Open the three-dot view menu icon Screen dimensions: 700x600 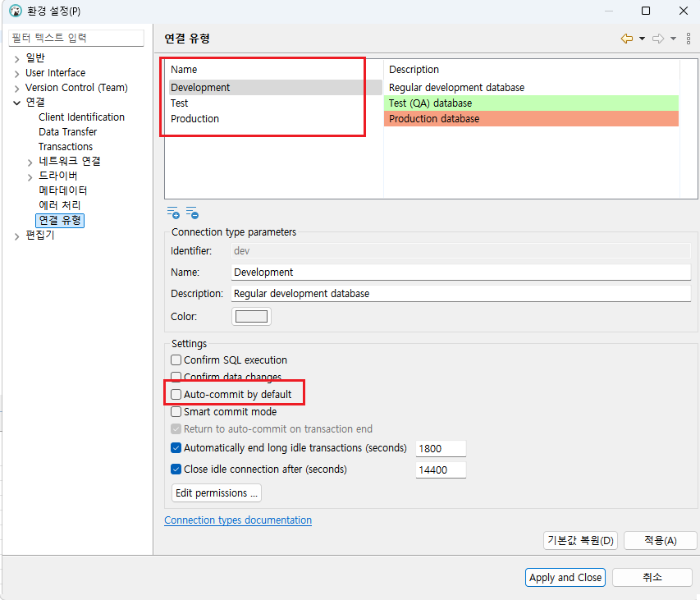(x=689, y=39)
